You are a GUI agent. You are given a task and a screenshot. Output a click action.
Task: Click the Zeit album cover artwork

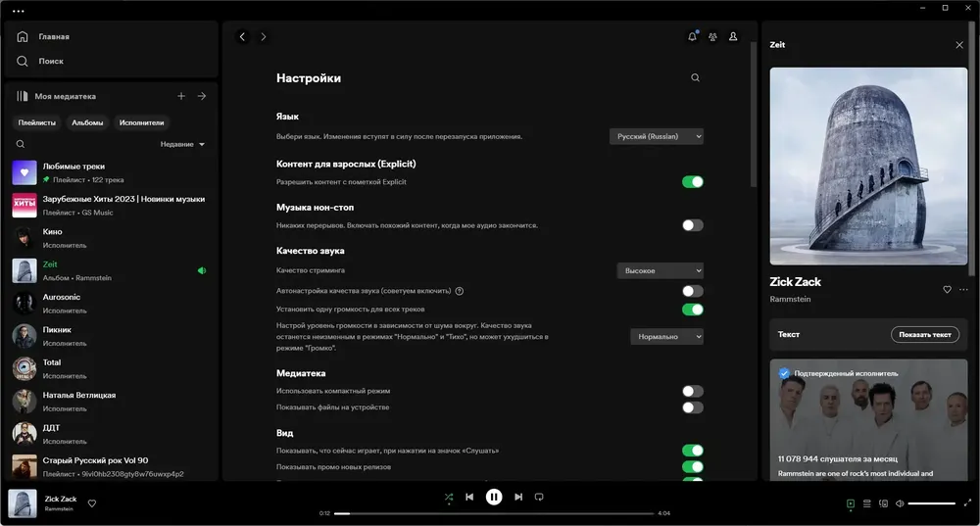[868, 167]
